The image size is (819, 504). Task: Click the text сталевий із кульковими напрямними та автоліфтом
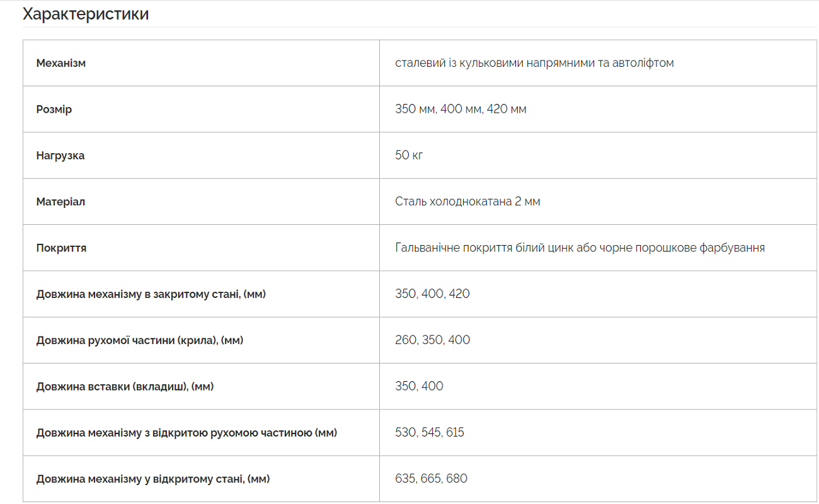534,63
